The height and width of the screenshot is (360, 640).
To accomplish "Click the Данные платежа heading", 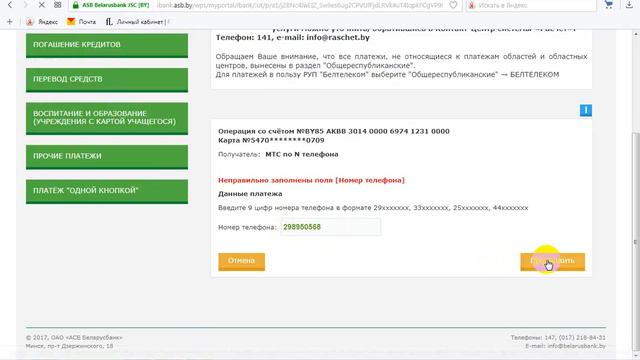I will pos(250,193).
